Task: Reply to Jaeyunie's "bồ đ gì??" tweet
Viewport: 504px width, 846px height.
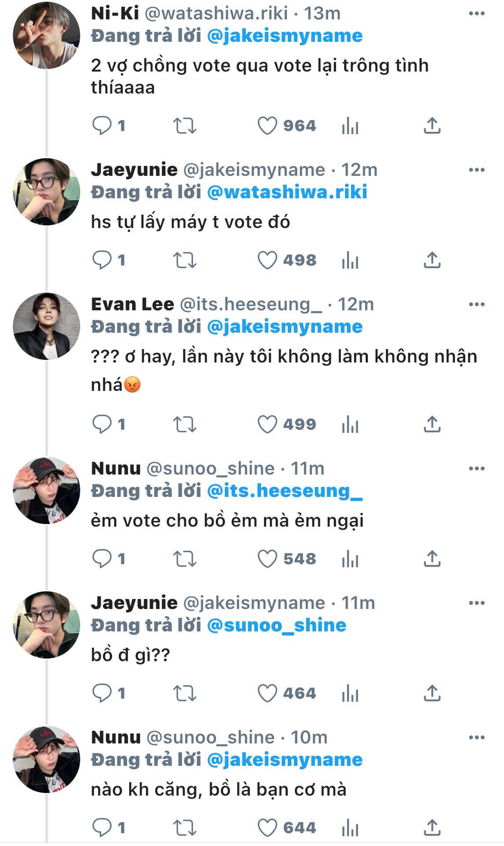Action: point(101,693)
